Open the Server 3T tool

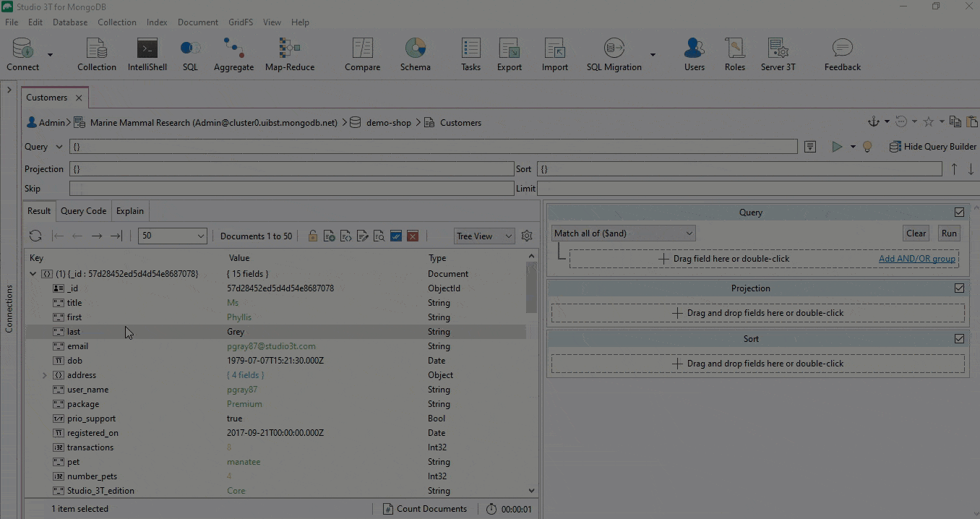pyautogui.click(x=778, y=55)
